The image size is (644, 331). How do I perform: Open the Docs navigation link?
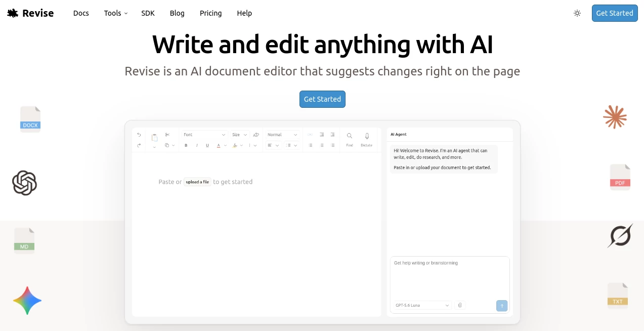click(81, 13)
